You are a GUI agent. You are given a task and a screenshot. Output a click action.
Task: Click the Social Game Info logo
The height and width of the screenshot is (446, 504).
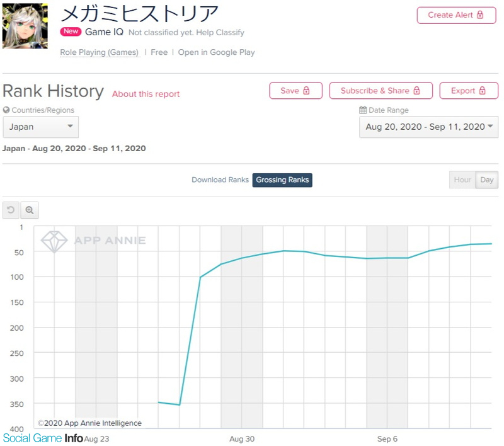pos(43,438)
